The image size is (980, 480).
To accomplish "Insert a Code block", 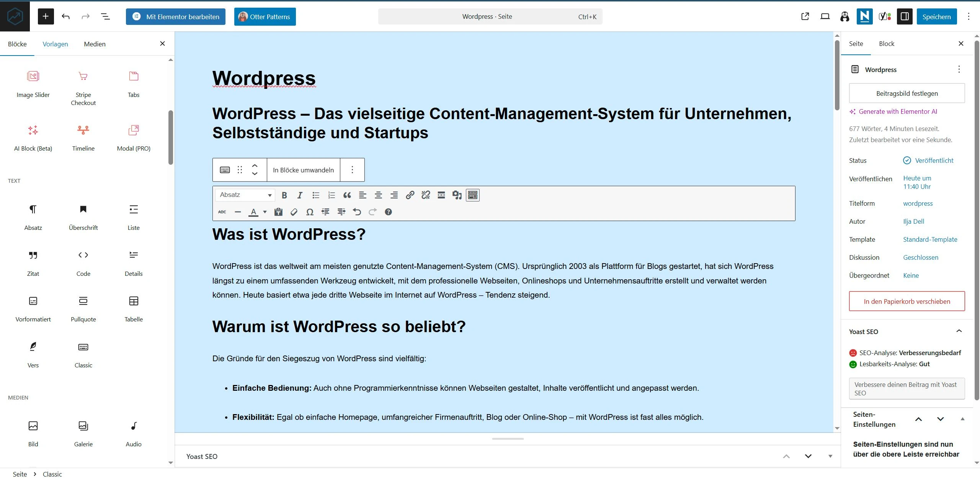I will 83,263.
